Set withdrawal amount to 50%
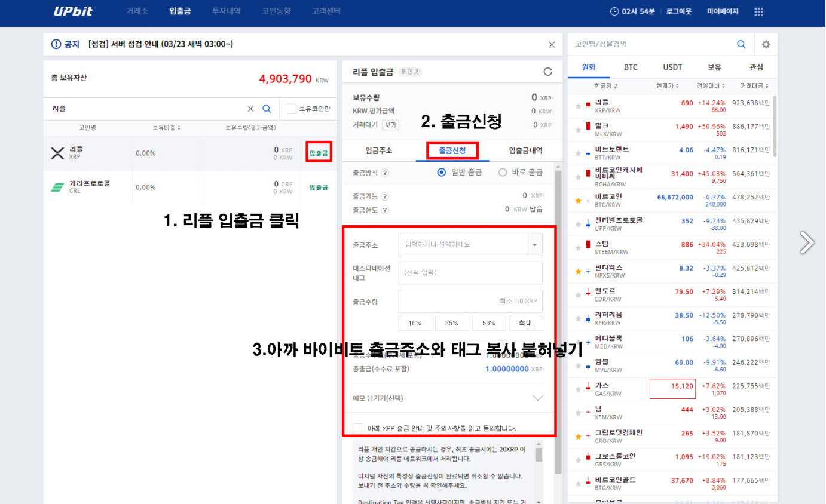Viewport: 826px width, 504px height. pos(489,323)
